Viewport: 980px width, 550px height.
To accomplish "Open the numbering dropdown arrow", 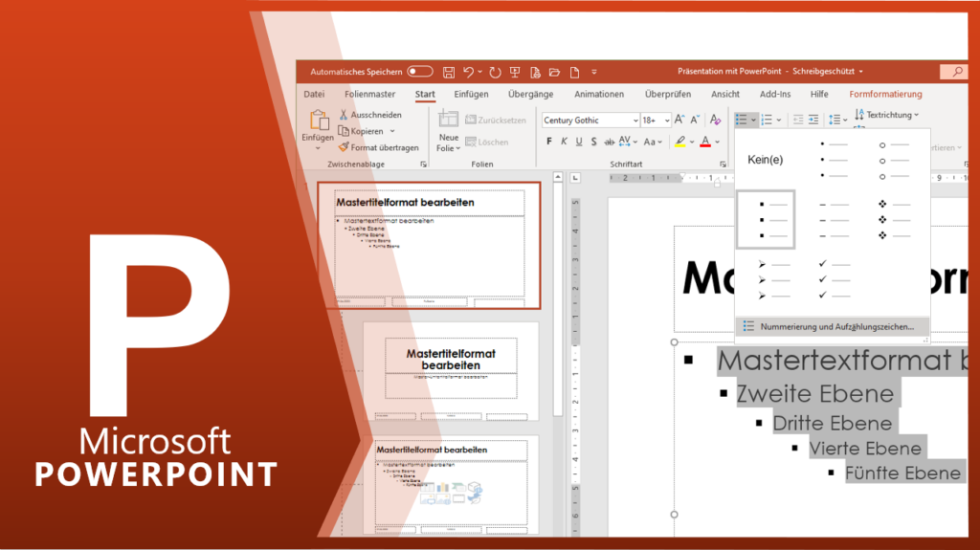I will point(779,120).
